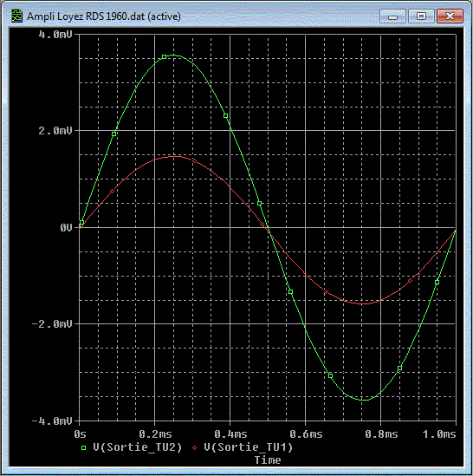Click the 1.0ms X-axis label

click(x=439, y=434)
